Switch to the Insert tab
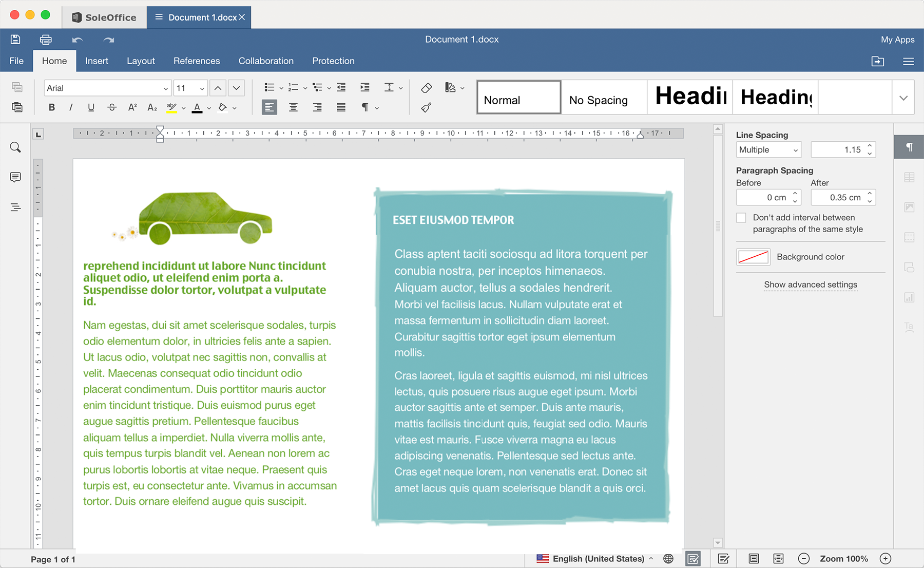Image resolution: width=924 pixels, height=568 pixels. (x=97, y=61)
